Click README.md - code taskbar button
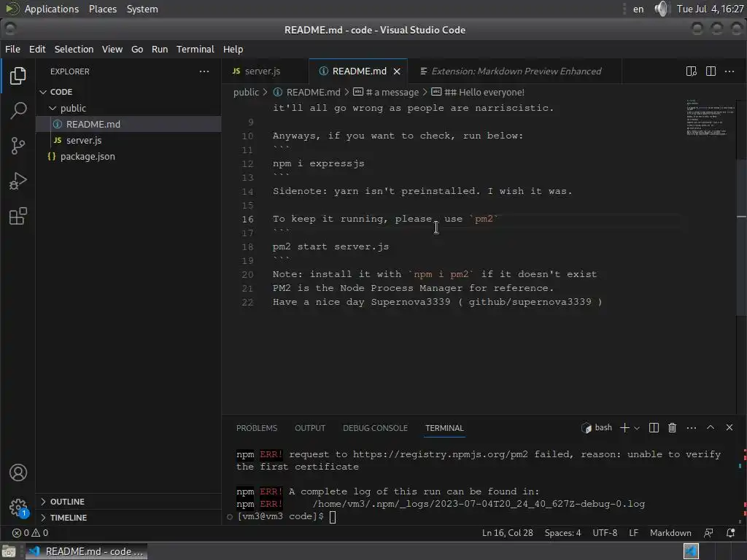747x560 pixels. pyautogui.click(x=86, y=551)
